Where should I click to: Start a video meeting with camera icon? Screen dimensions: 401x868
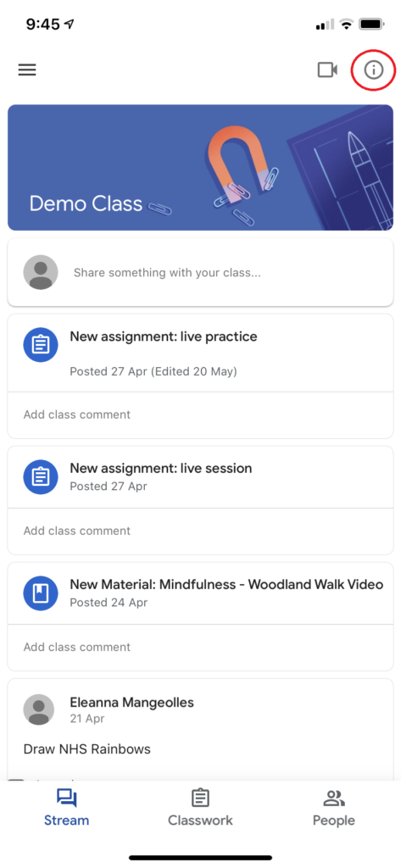(x=326, y=70)
